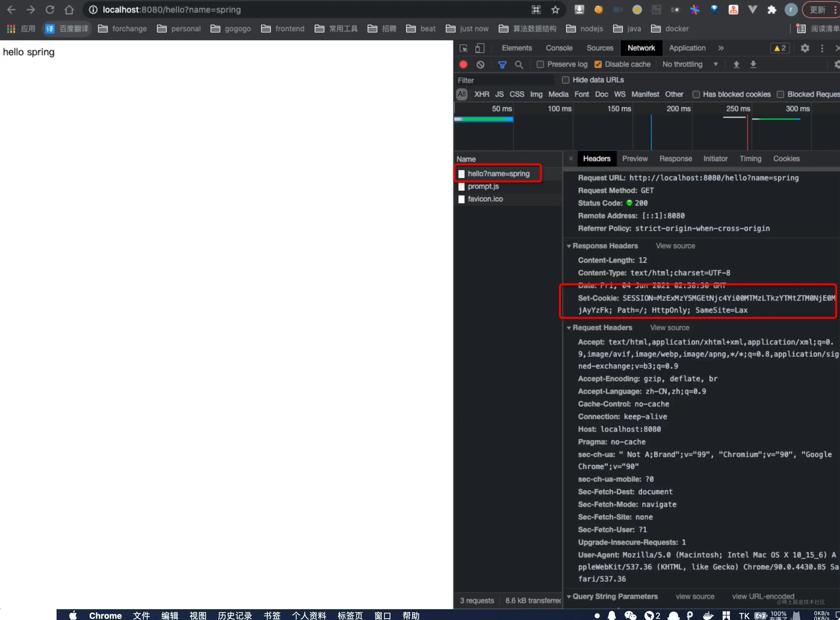Open the 书签 menu in the menu bar
Viewport: 840px width, 620px height.
coord(272,615)
